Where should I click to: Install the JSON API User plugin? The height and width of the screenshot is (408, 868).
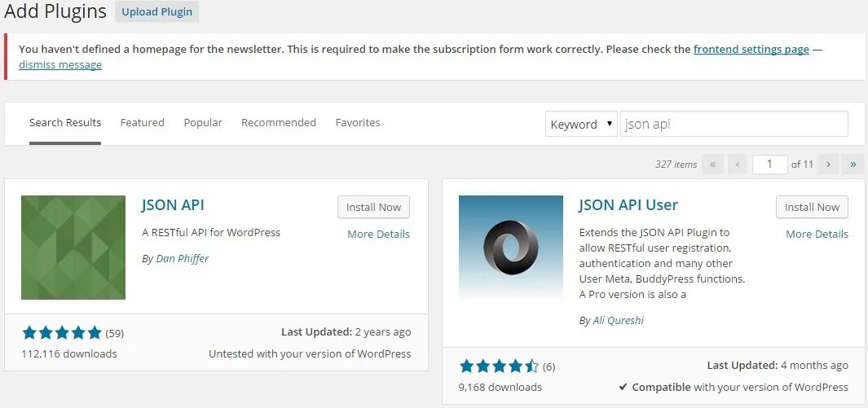[x=812, y=207]
